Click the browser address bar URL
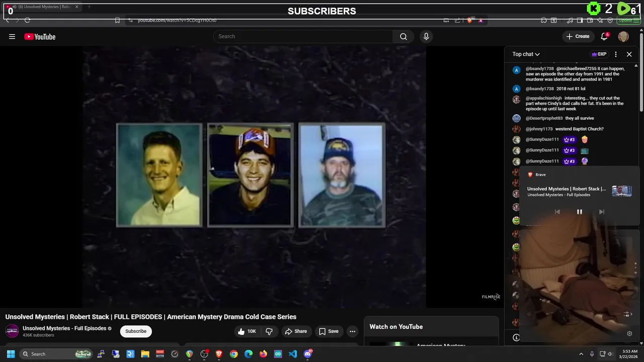Screen dimensions: 644x362 pyautogui.click(x=177, y=20)
